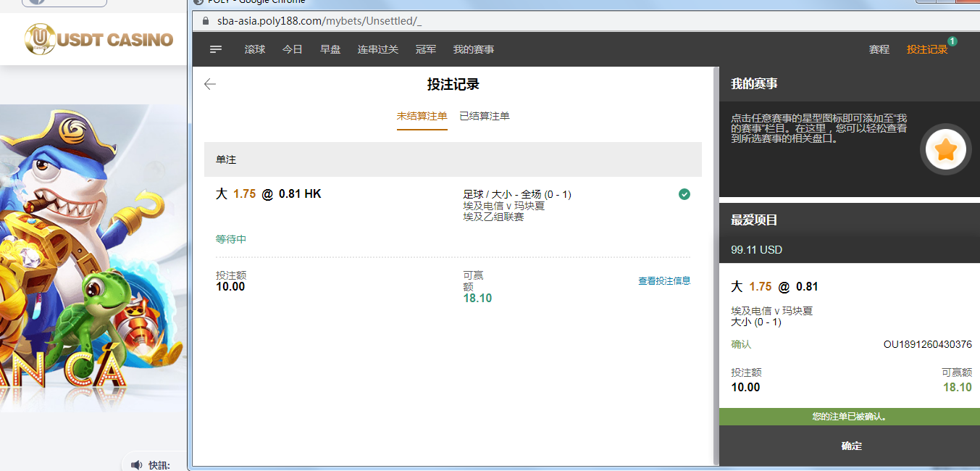
Task: Open 早盘 in navigation bar
Action: pos(330,49)
